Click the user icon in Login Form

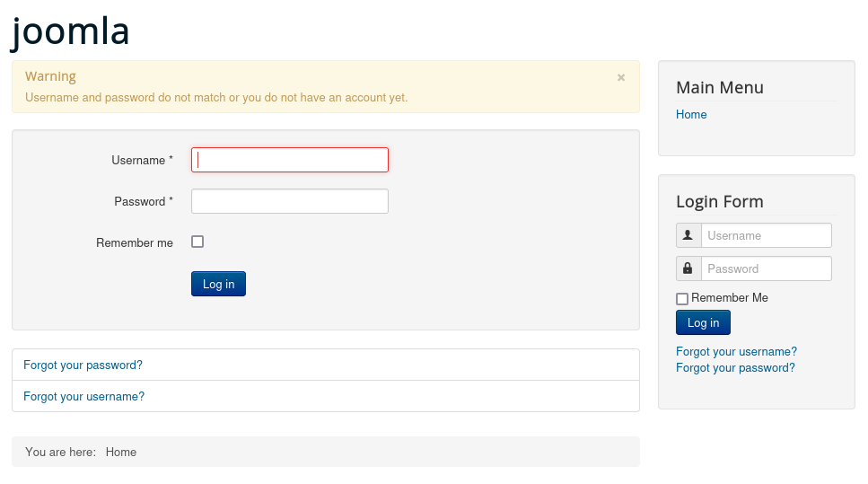688,235
